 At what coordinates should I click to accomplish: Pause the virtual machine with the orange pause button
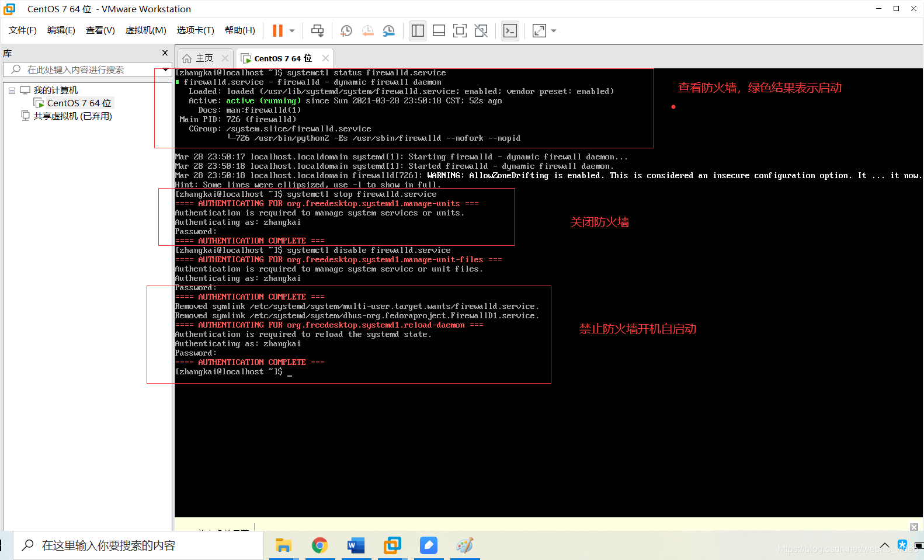pyautogui.click(x=278, y=30)
